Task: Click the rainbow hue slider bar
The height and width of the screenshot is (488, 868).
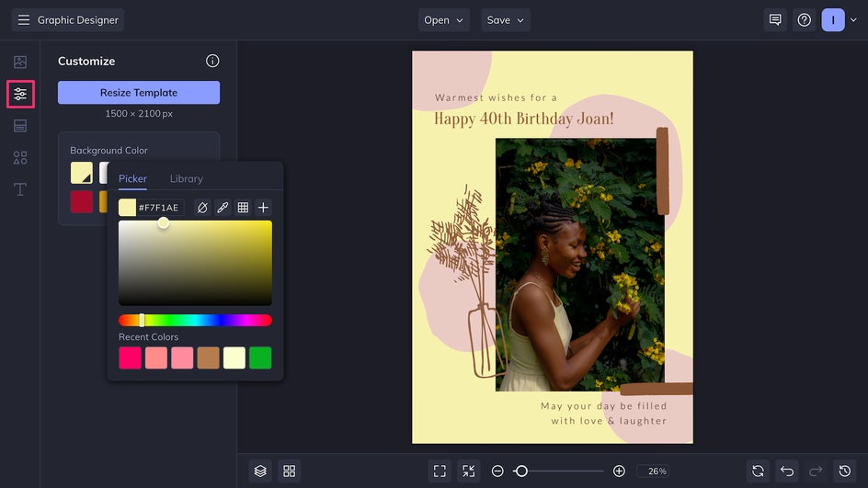Action: 196,321
